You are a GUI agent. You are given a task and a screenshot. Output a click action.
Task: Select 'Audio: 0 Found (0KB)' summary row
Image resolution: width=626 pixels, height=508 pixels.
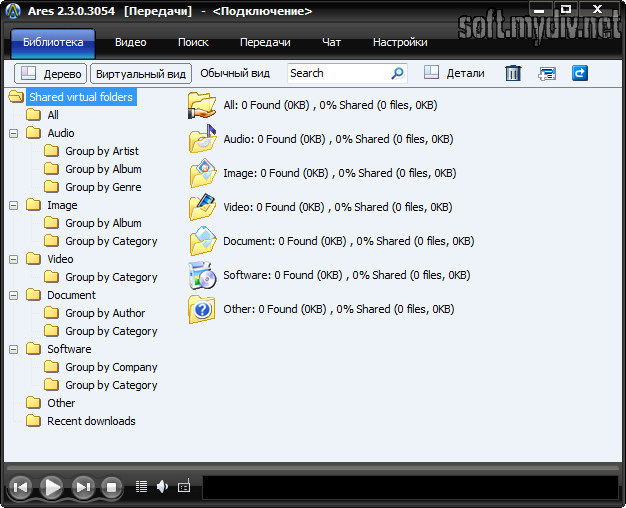(x=338, y=139)
